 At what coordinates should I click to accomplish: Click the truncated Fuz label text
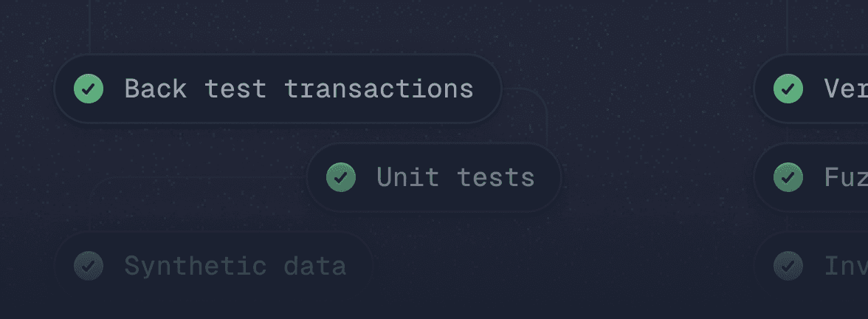(x=845, y=177)
